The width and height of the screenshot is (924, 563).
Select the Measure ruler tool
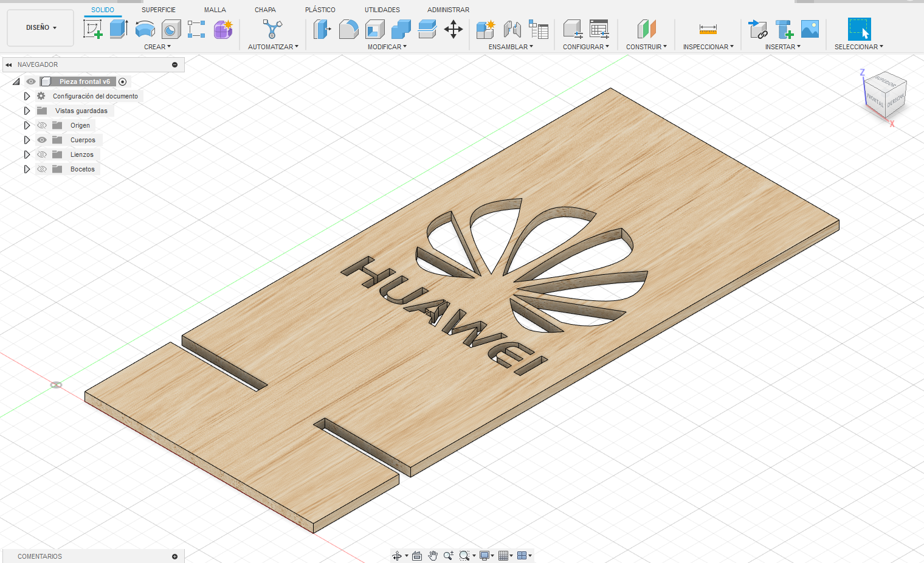click(708, 29)
